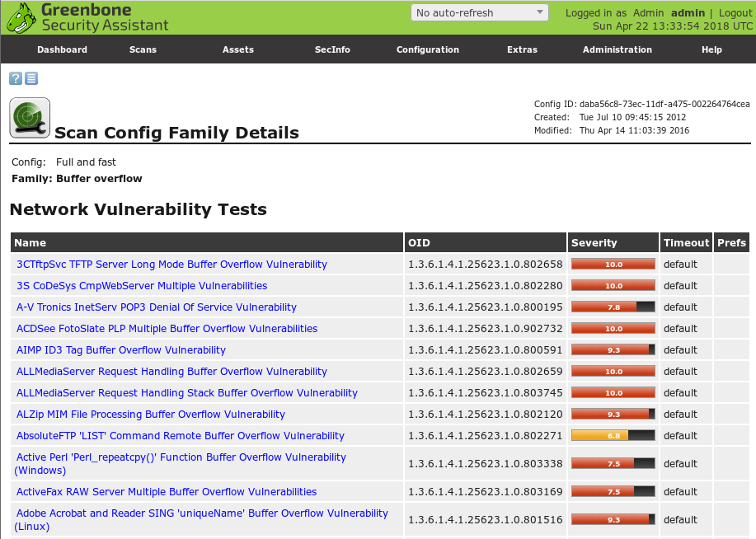Open the Dashboard menu

pyautogui.click(x=62, y=49)
